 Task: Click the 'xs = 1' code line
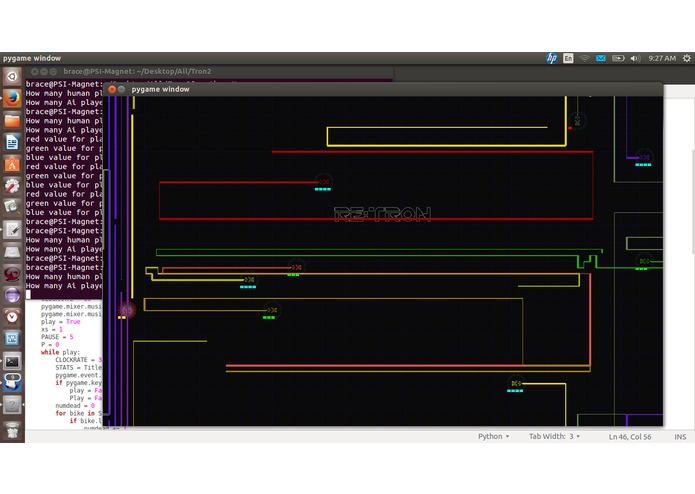52,329
